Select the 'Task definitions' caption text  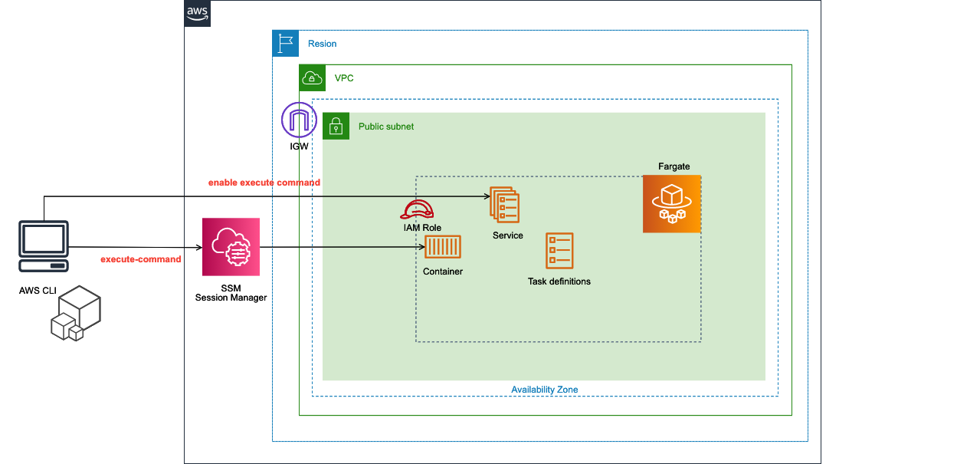click(559, 281)
